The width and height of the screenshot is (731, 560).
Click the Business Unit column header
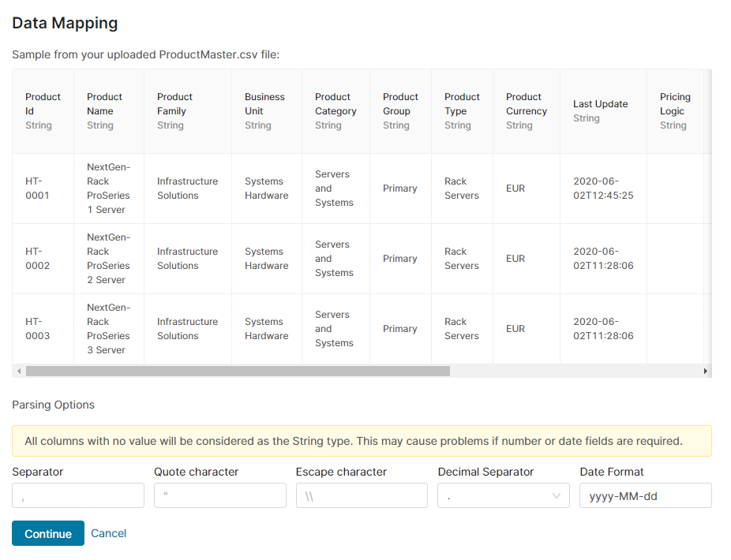[264, 111]
